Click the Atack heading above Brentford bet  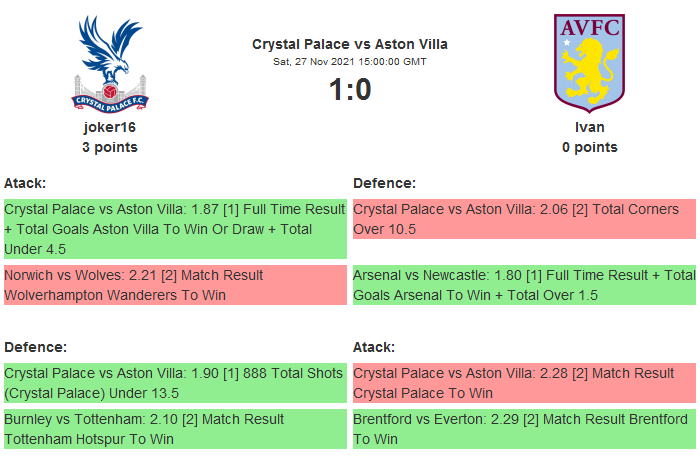(374, 347)
